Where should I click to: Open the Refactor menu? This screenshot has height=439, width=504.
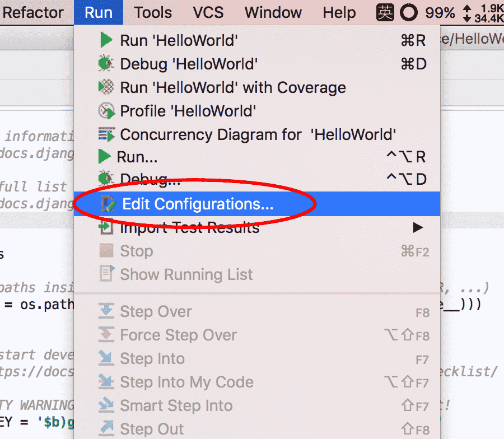pos(33,12)
